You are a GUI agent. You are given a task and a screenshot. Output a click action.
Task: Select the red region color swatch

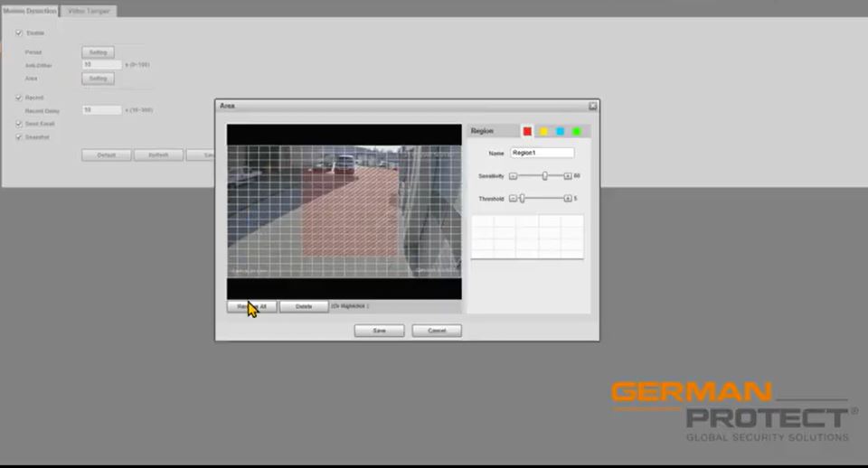(x=527, y=131)
